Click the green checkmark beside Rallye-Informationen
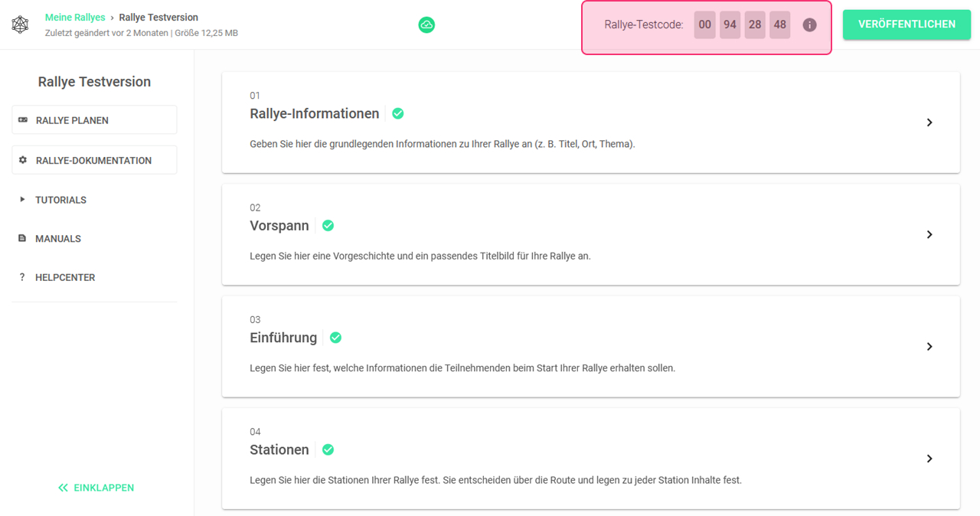 coord(398,113)
